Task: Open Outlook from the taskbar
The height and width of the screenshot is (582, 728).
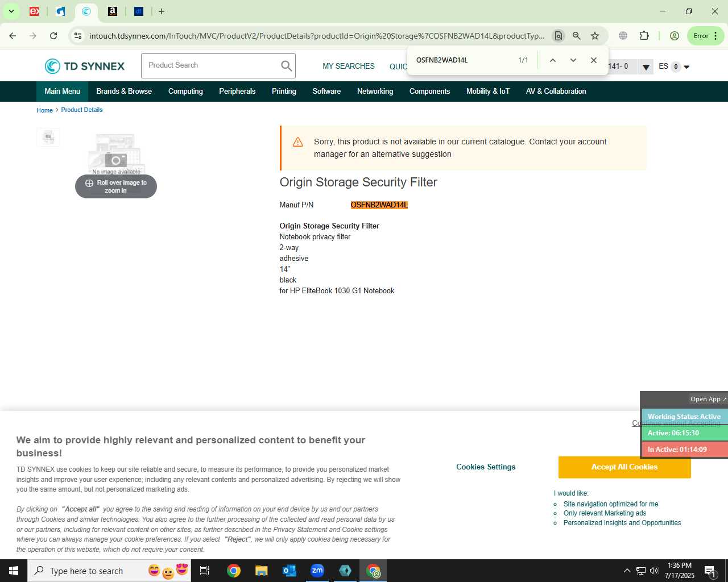Action: pos(289,571)
